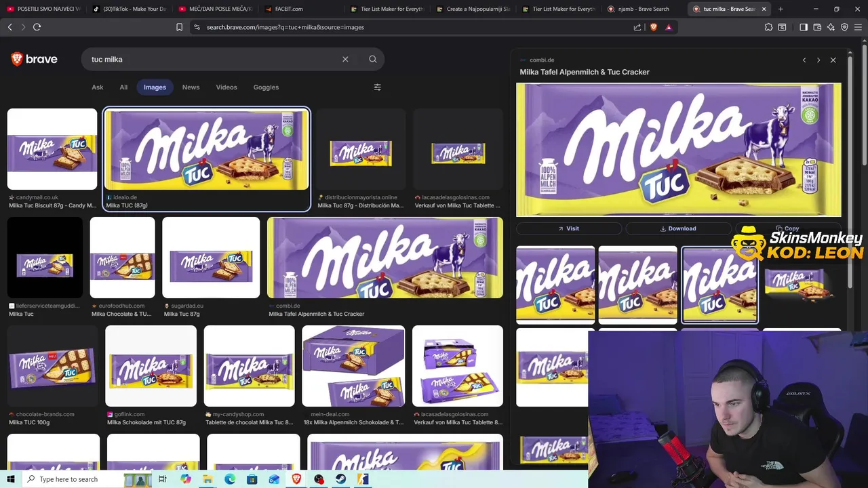Submit search with magnifier icon
The height and width of the screenshot is (488, 868).
372,59
